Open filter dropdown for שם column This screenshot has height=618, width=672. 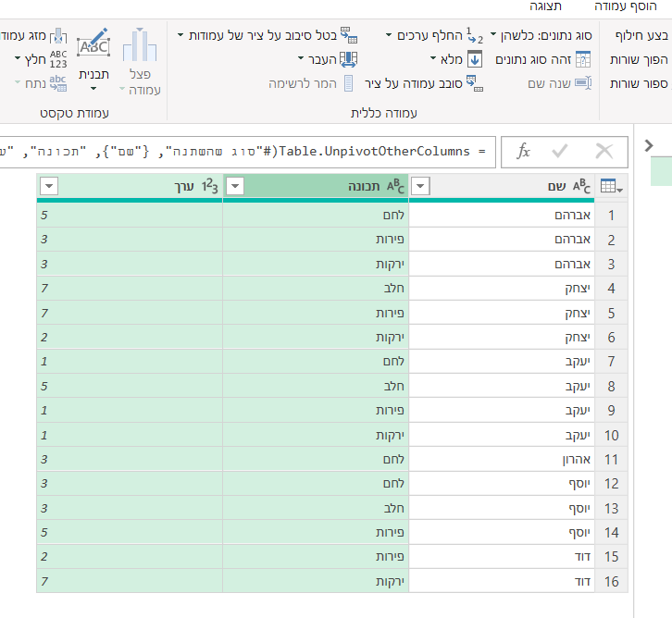pos(420,187)
